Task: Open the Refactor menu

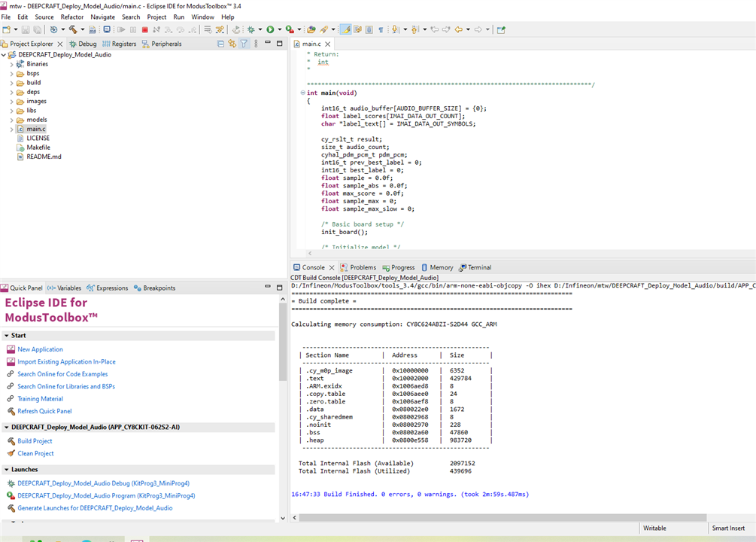Action: click(x=72, y=17)
